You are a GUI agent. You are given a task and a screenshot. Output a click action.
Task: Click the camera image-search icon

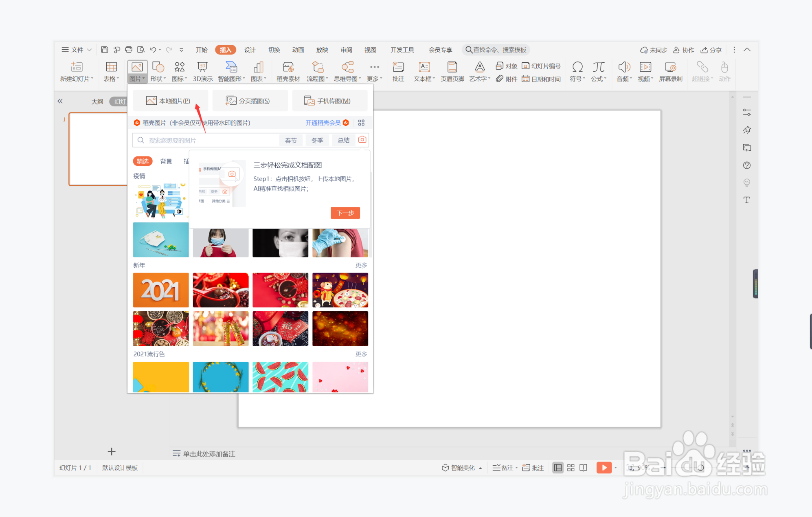click(x=362, y=140)
